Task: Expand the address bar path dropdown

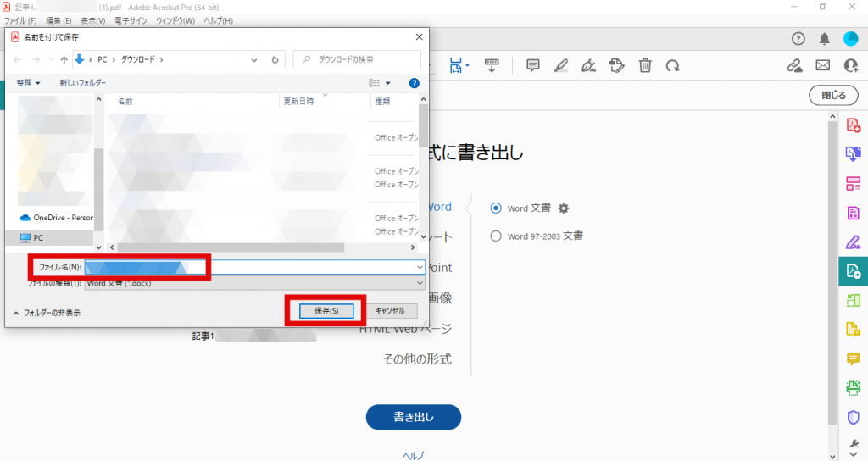Action: [254, 60]
